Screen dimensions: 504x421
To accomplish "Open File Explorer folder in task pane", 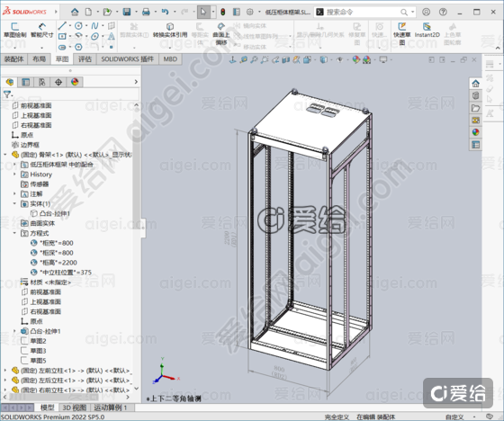I will click(476, 108).
